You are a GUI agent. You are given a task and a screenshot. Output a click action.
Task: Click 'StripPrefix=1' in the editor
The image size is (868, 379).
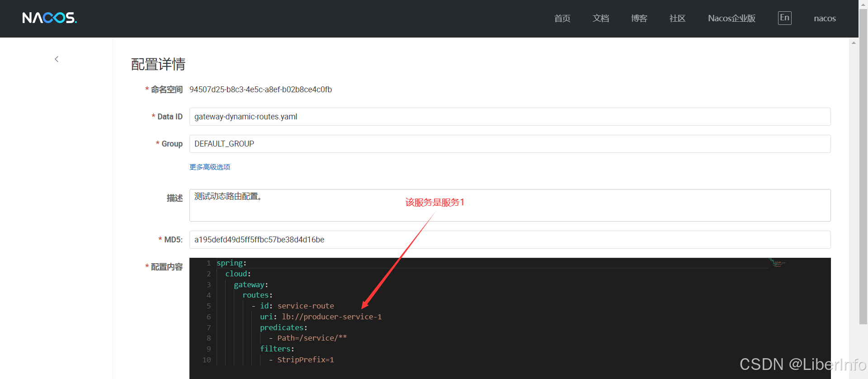point(306,360)
